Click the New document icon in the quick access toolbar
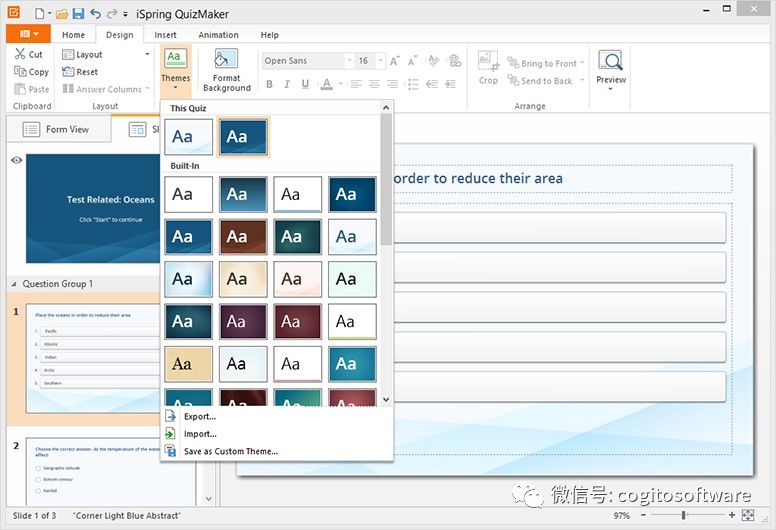This screenshot has width=776, height=530. [x=40, y=14]
